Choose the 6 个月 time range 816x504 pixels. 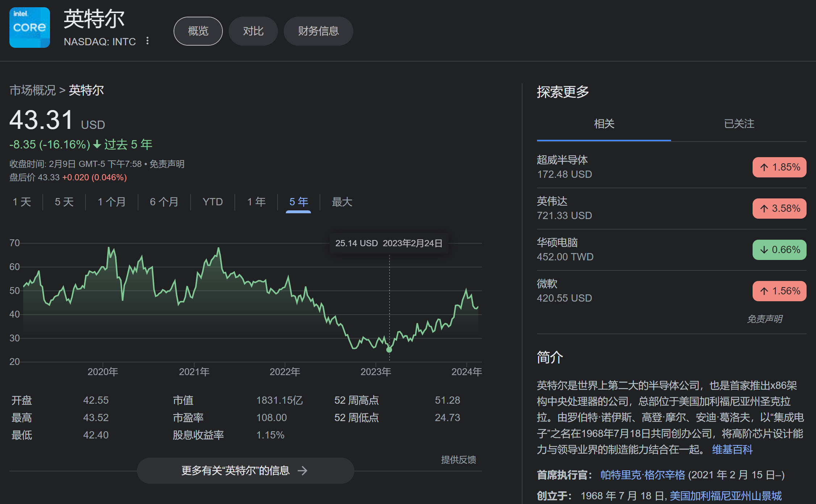tap(164, 202)
